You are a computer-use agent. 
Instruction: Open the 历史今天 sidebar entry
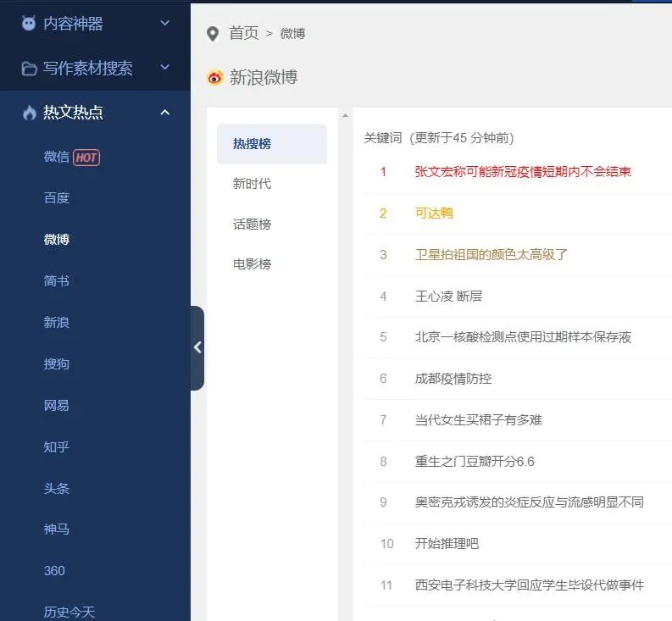click(x=69, y=612)
